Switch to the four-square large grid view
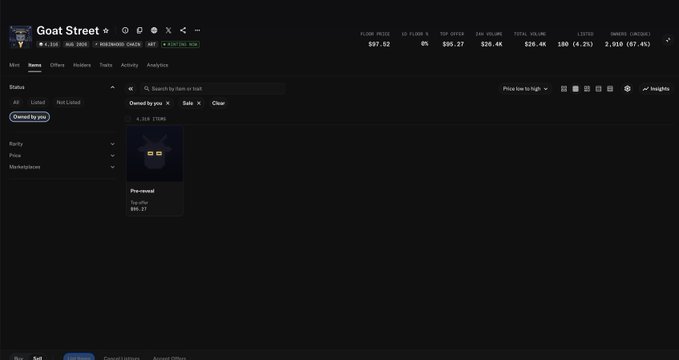This screenshot has width=679, height=360. click(x=564, y=89)
